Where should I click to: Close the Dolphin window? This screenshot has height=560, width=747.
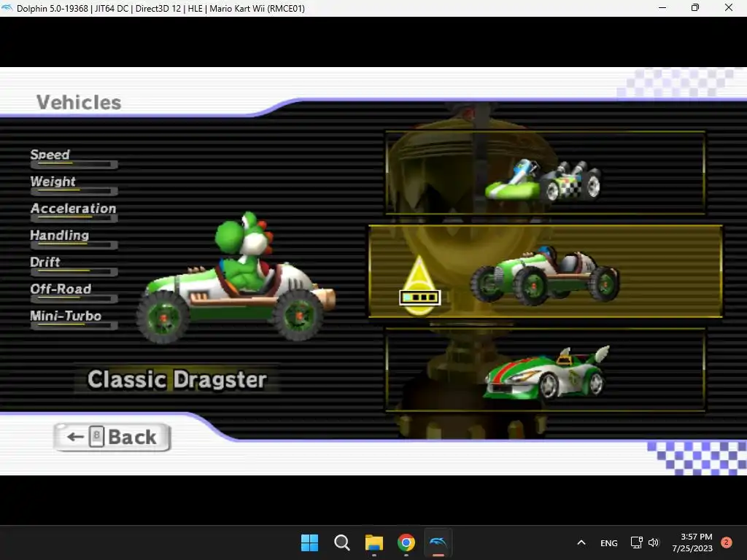coord(729,7)
